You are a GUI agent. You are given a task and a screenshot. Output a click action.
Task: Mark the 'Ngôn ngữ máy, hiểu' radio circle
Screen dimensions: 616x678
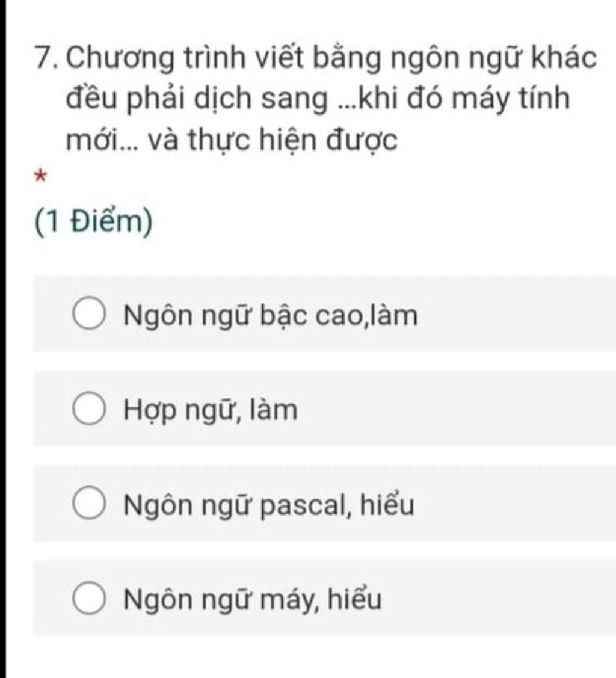89,598
